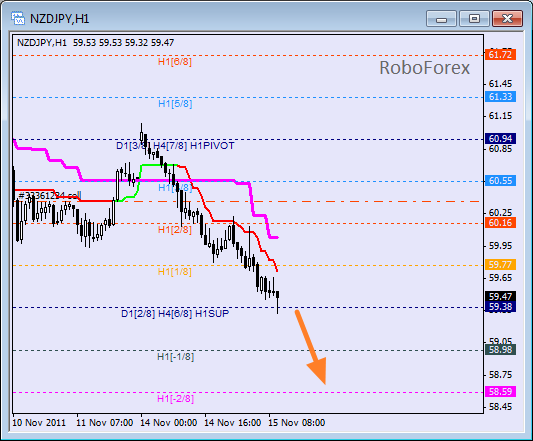Click the 58.75 price scale value
Screen dimensions: 533x441
(x=500, y=375)
